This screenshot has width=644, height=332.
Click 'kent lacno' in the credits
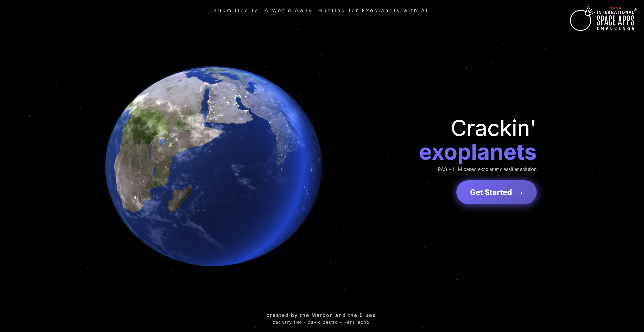(357, 322)
